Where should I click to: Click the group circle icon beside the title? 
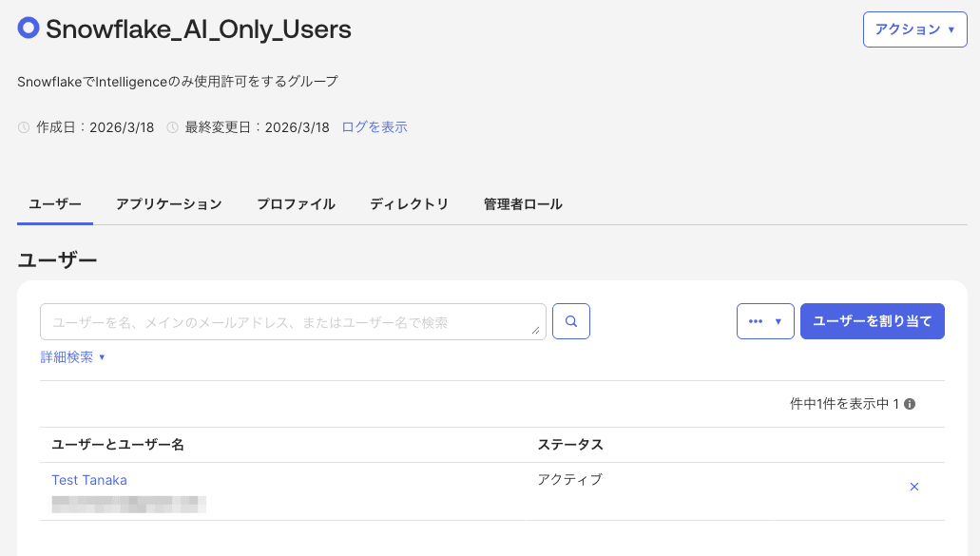[29, 28]
